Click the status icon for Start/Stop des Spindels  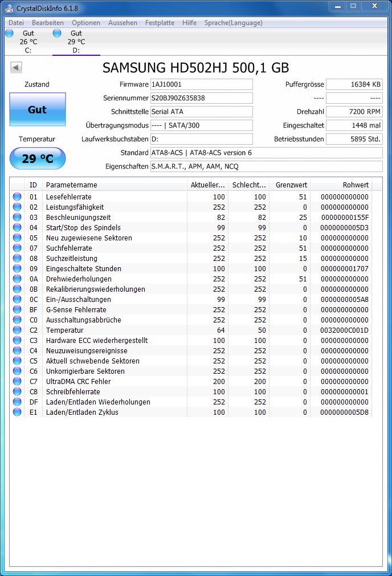coord(17,227)
